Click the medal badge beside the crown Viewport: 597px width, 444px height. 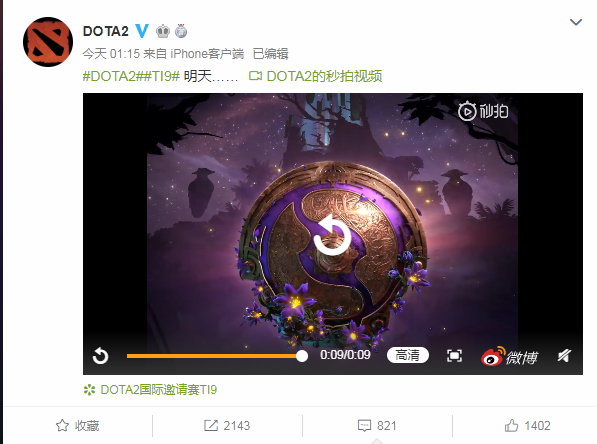tap(181, 31)
